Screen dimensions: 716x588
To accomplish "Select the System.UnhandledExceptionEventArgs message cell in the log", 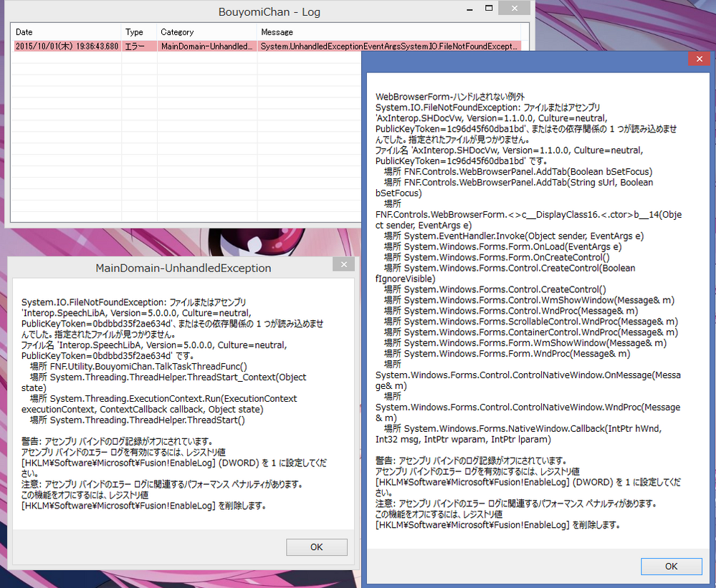I will tap(388, 46).
